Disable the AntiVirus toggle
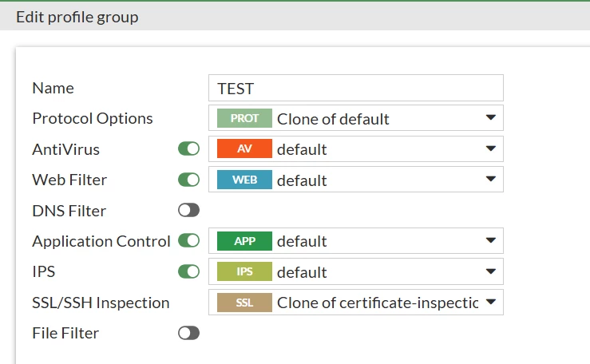The image size is (590, 364). coord(189,148)
